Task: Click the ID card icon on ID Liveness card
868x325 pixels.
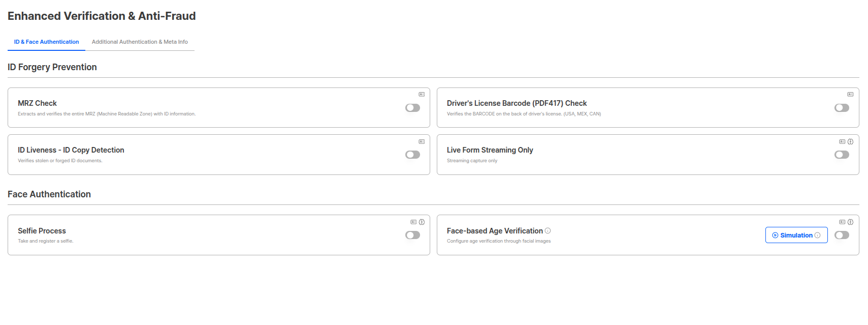Action: tap(422, 141)
